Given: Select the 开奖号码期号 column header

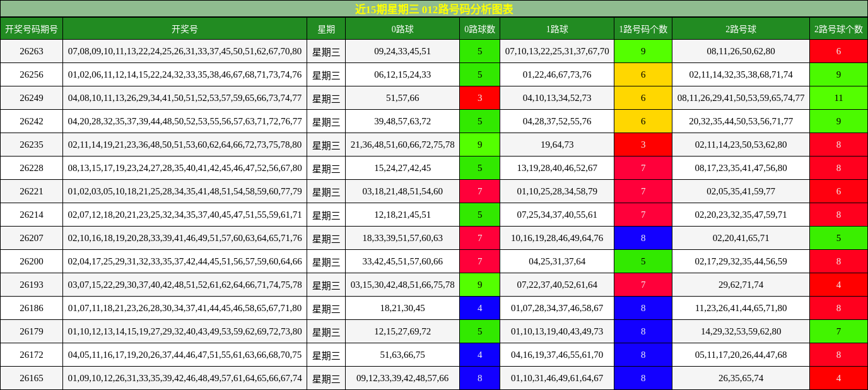Looking at the screenshot, I should (32, 28).
